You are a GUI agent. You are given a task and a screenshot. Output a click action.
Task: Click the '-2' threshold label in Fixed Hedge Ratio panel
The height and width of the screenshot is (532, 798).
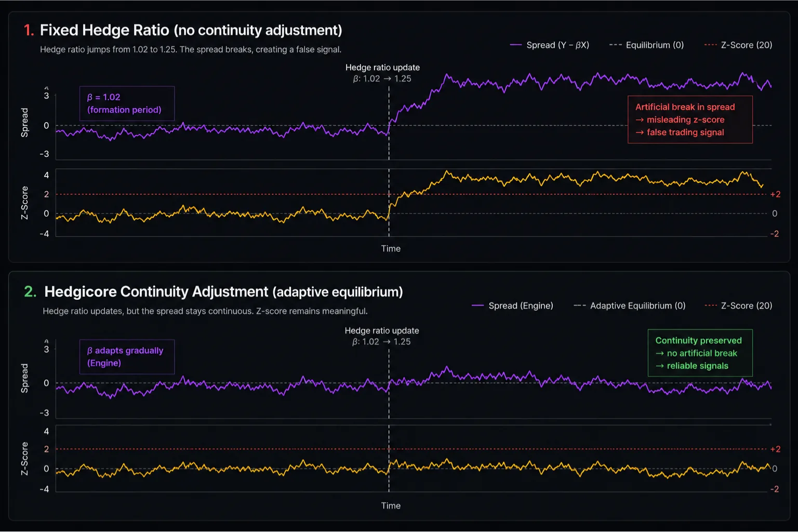pyautogui.click(x=774, y=234)
